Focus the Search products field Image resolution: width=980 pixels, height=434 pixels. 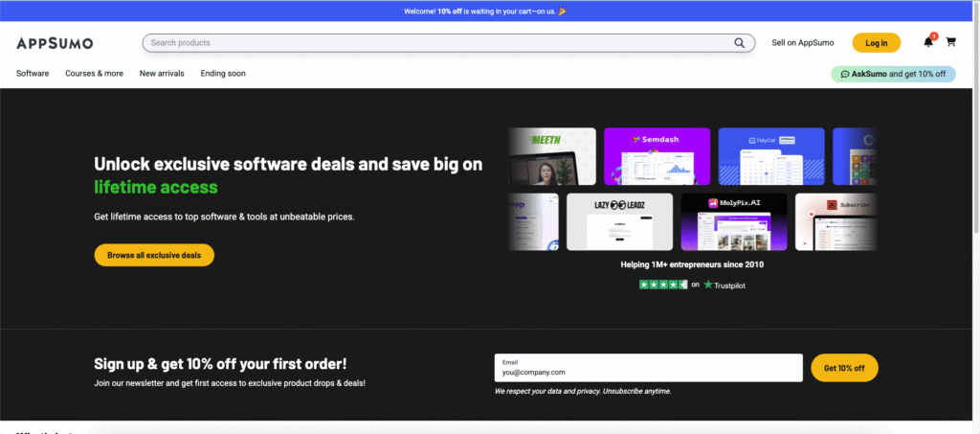pos(449,43)
